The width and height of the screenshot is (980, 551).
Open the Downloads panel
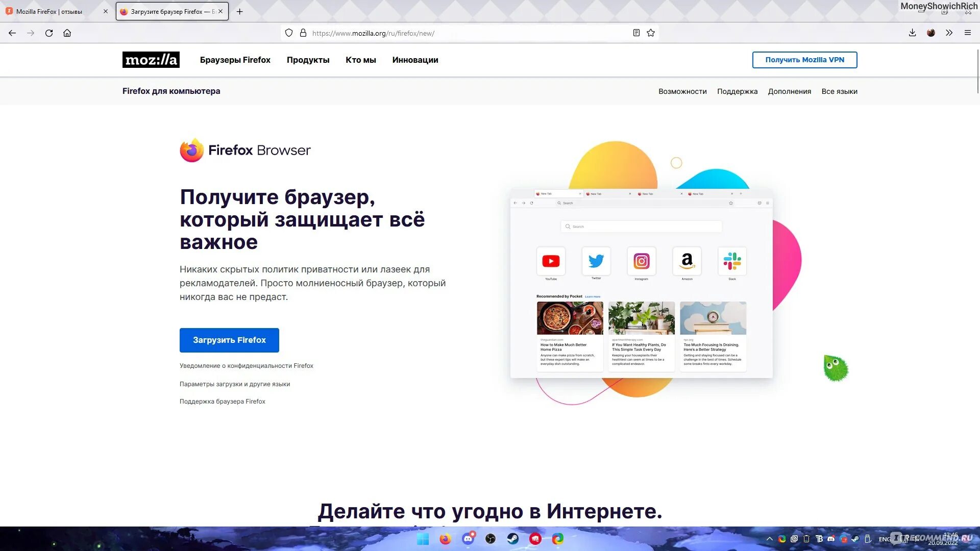coord(912,33)
